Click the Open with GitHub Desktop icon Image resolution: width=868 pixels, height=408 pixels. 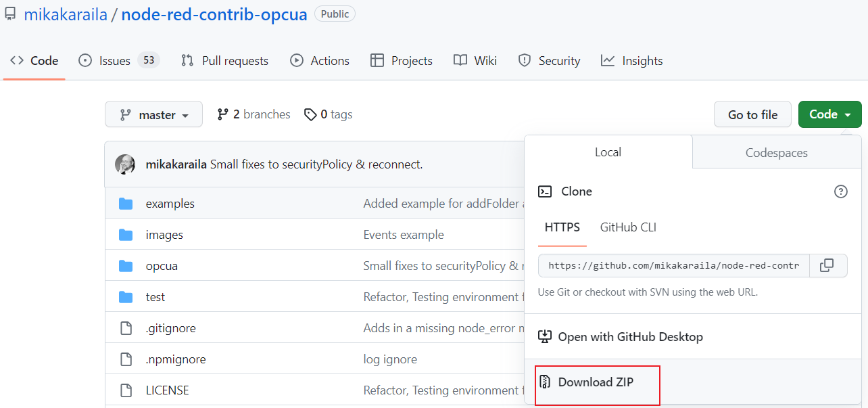click(545, 336)
